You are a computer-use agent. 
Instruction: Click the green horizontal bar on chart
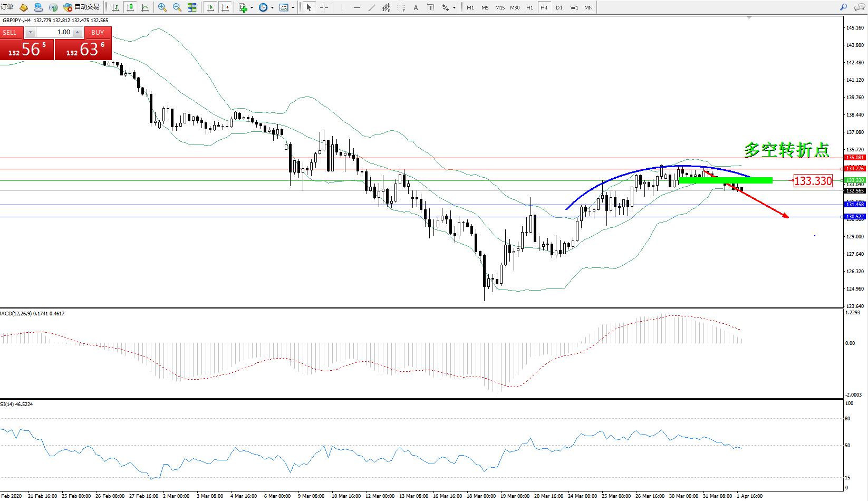(725, 180)
